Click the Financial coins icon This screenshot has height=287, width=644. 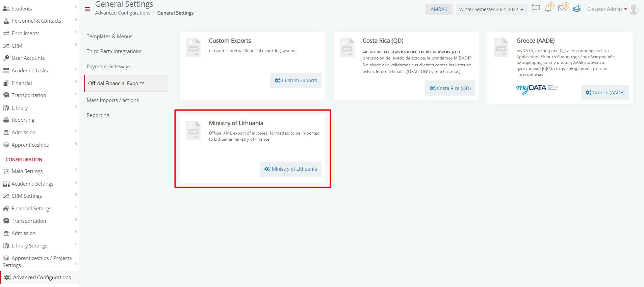click(6, 83)
